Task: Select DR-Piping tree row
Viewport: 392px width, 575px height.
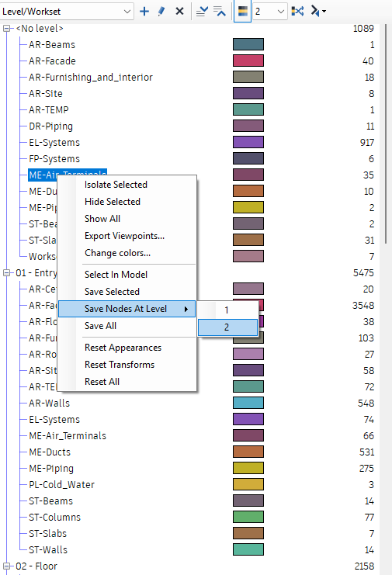Action: tap(51, 126)
